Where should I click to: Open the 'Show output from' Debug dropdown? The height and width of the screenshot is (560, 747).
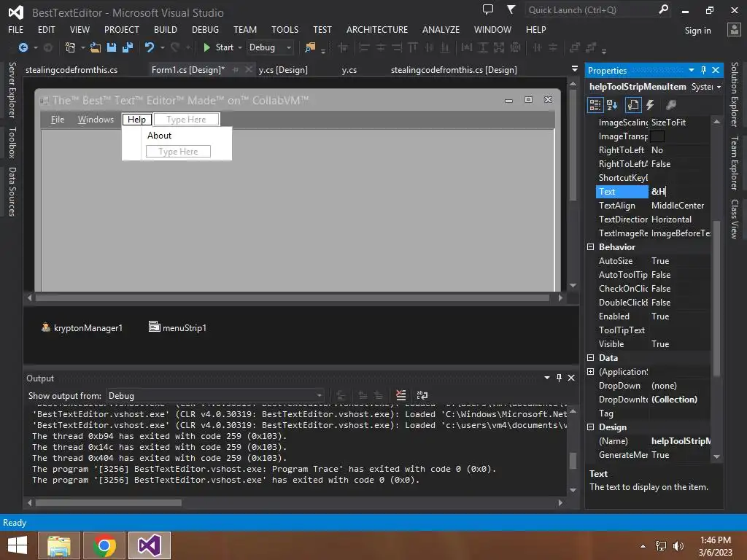pos(319,396)
